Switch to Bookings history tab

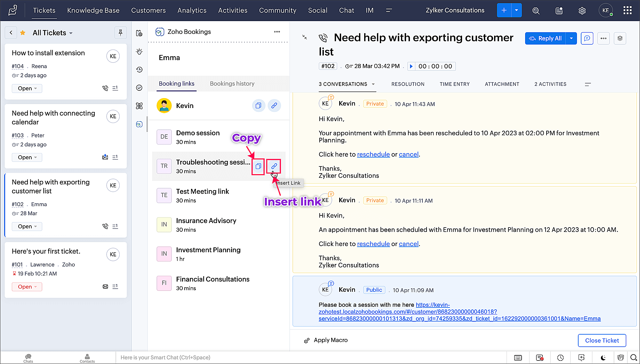(232, 83)
